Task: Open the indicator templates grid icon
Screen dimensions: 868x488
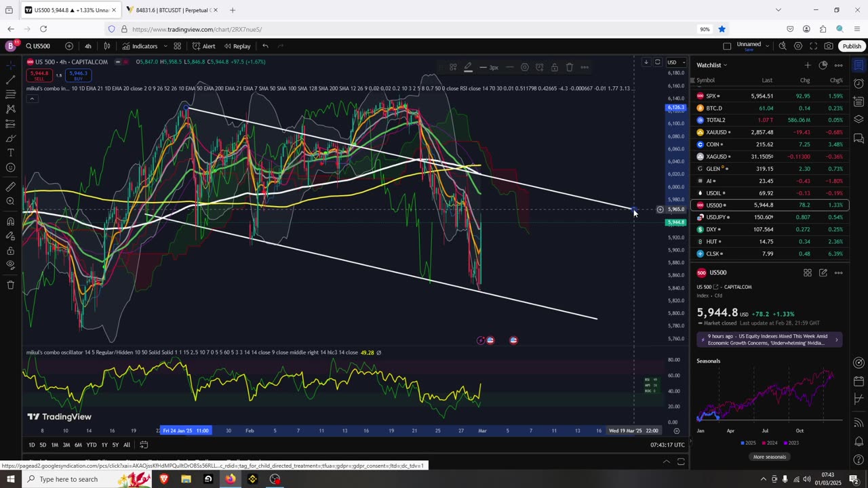Action: (177, 46)
